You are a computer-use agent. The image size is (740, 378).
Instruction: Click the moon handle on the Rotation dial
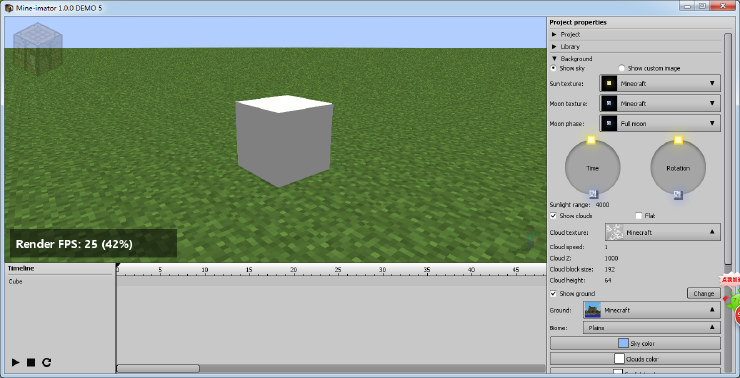[x=678, y=194]
